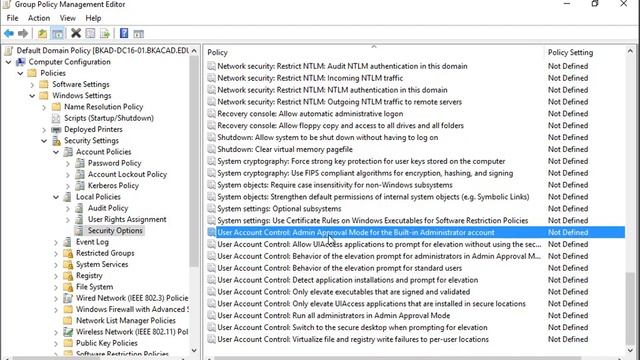
Task: Click the Audit Policy node icon
Action: pyautogui.click(x=80, y=208)
